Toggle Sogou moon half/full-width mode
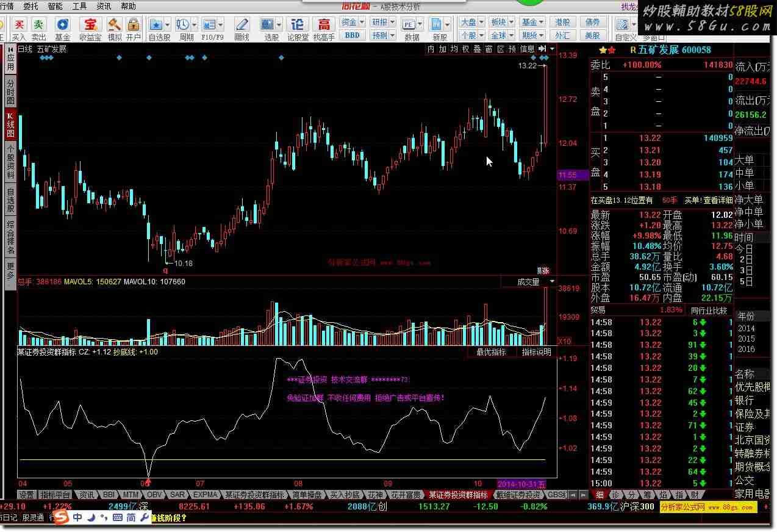The image size is (777, 532). [91, 517]
